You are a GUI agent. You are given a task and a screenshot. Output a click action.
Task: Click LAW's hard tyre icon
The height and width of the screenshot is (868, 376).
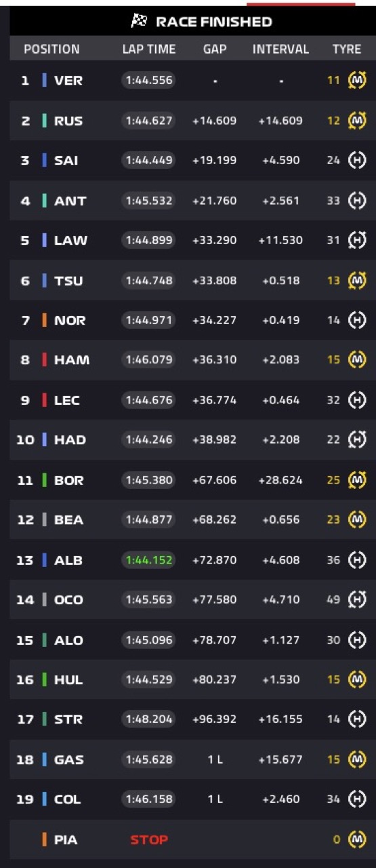pos(357,240)
